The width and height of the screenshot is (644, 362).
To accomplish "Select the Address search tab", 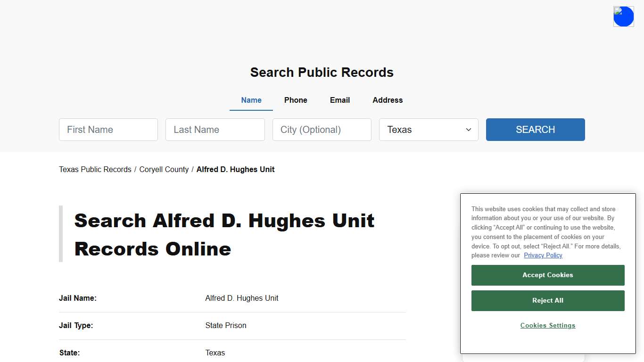I will point(388,100).
